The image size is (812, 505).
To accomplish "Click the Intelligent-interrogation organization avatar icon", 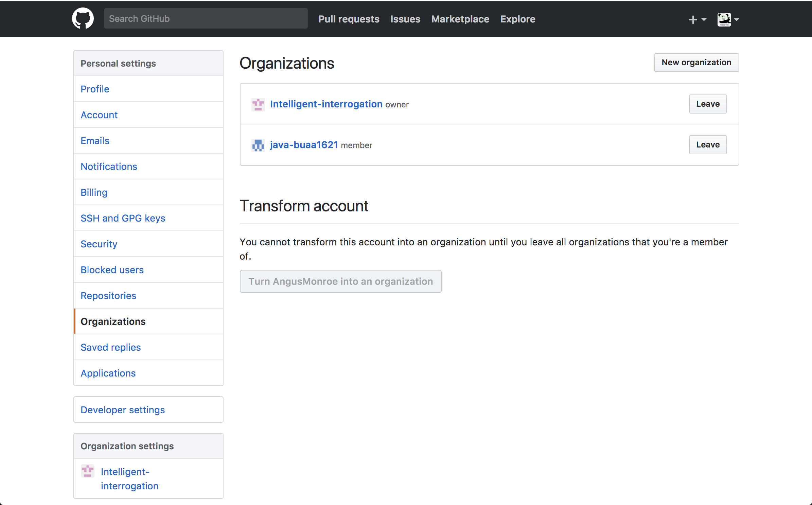I will 258,104.
